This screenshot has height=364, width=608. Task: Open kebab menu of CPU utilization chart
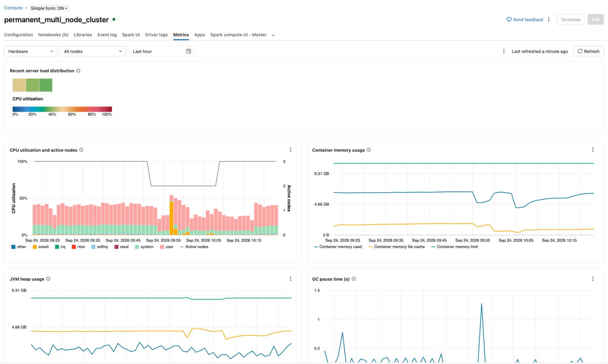291,150
